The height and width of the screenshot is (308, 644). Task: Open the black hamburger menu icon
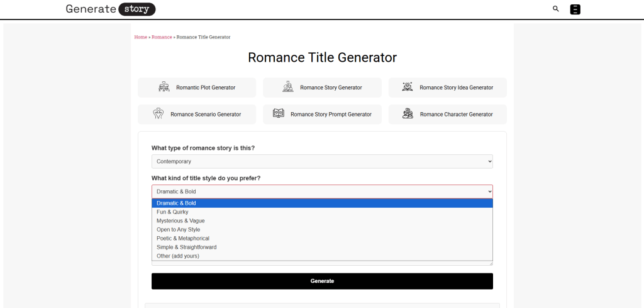(x=575, y=9)
